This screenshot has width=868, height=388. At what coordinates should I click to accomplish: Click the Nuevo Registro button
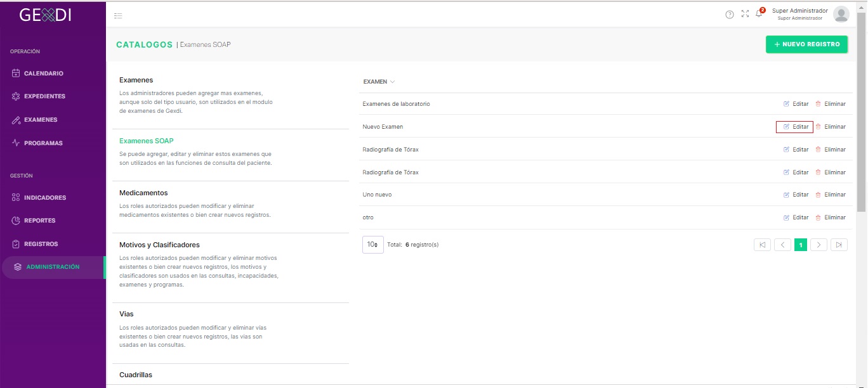[806, 44]
